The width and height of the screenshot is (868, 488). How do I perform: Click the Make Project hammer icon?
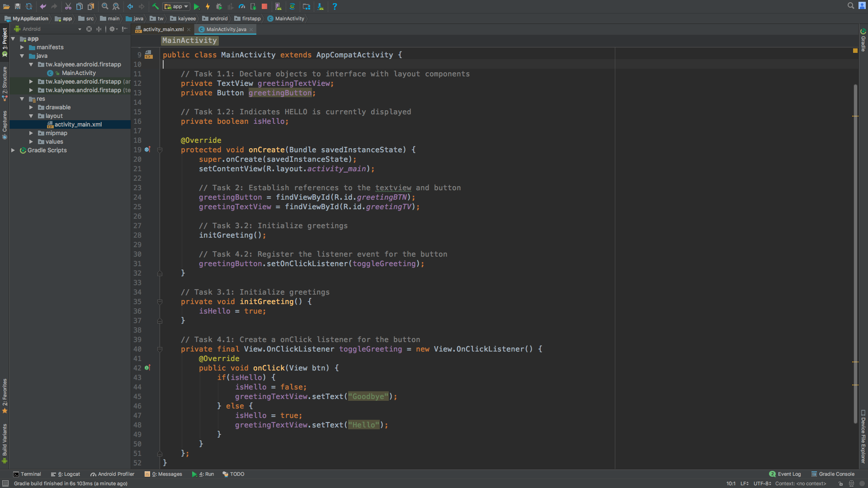point(156,6)
